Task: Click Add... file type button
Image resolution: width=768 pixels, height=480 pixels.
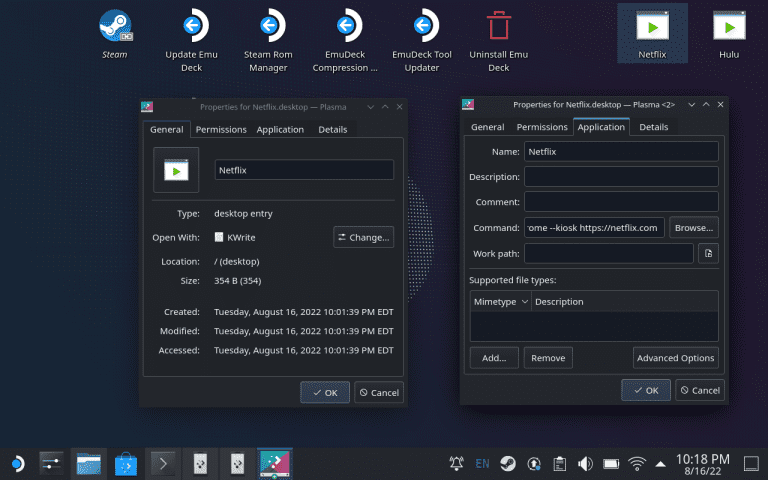Action: click(494, 358)
